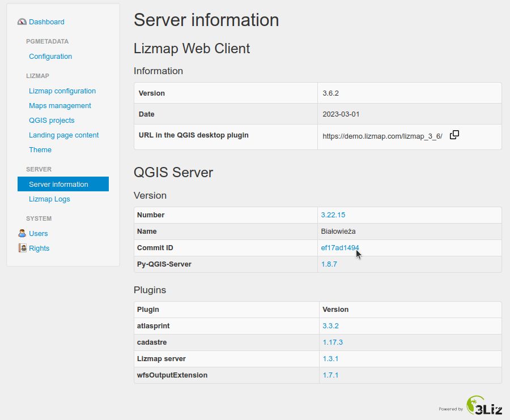
Task: Click the QGIS Server heading
Action: click(x=173, y=173)
